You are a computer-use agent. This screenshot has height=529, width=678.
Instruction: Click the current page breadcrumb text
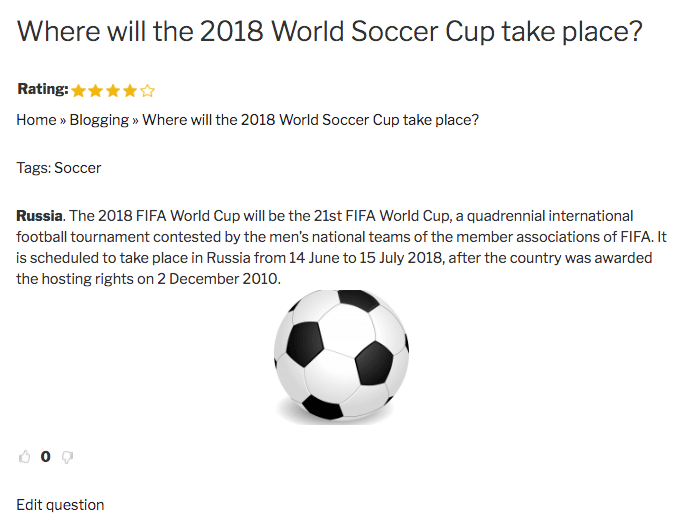pos(311,120)
